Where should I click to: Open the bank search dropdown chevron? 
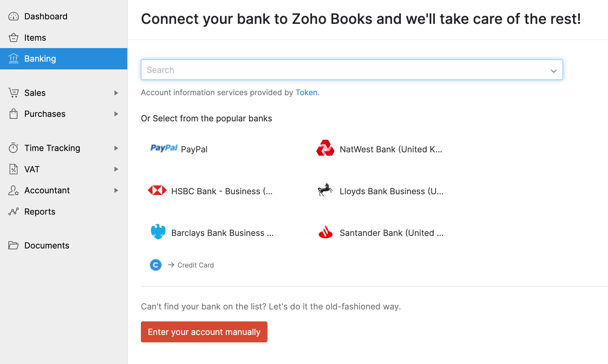[553, 71]
